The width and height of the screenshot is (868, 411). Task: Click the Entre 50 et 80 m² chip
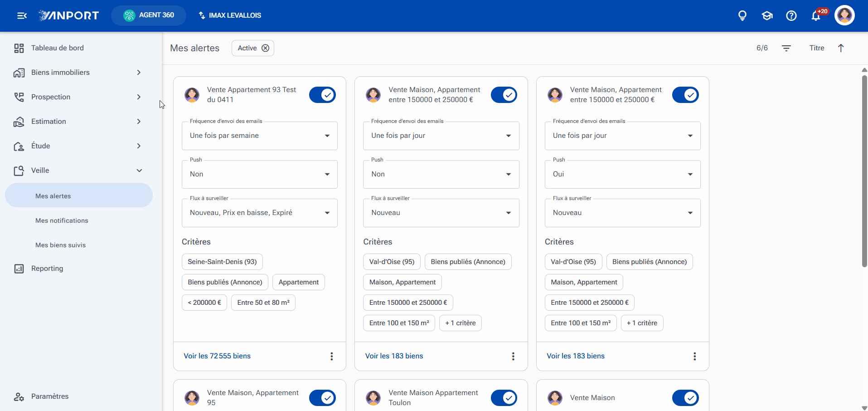tap(263, 303)
